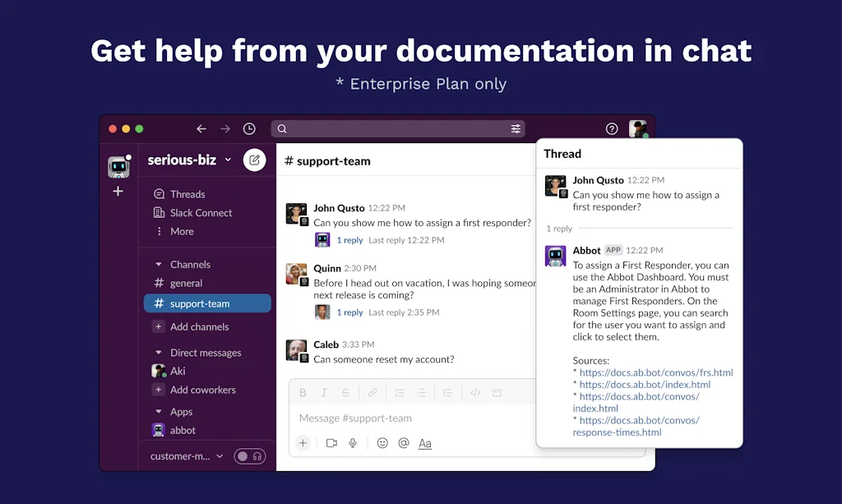This screenshot has width=842, height=504.
Task: Select the Abbot workspace robot icon
Action: (118, 167)
